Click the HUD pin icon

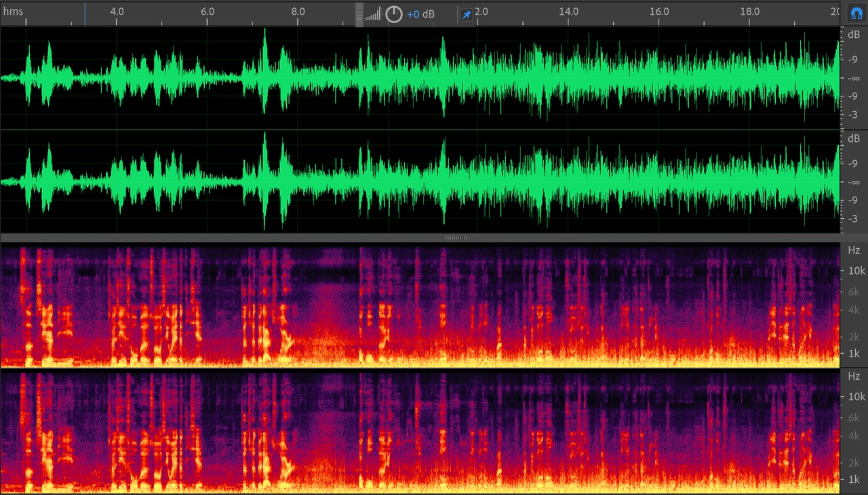[467, 14]
